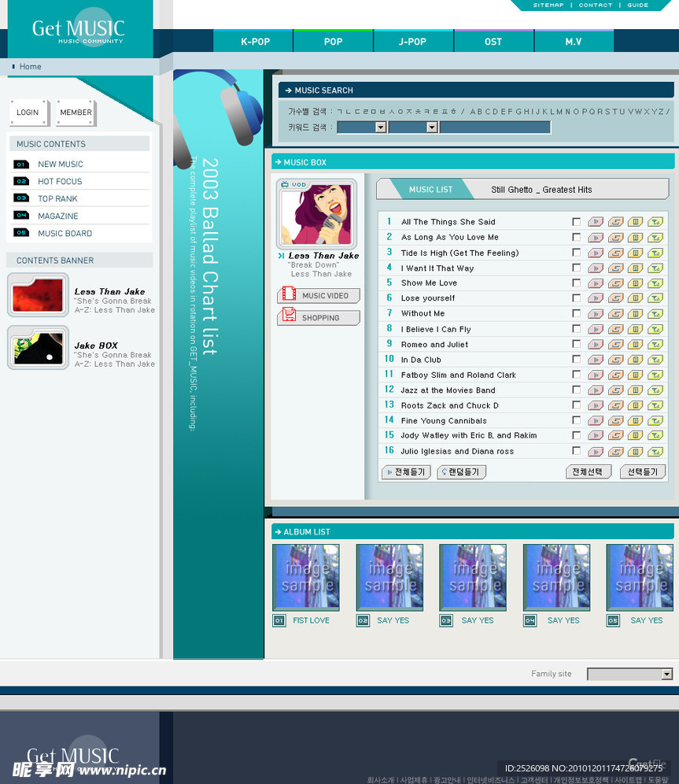Screen dimensions: 679x784
Task: Click the 01 icon beside NEW MUSIC
Action: 21,165
